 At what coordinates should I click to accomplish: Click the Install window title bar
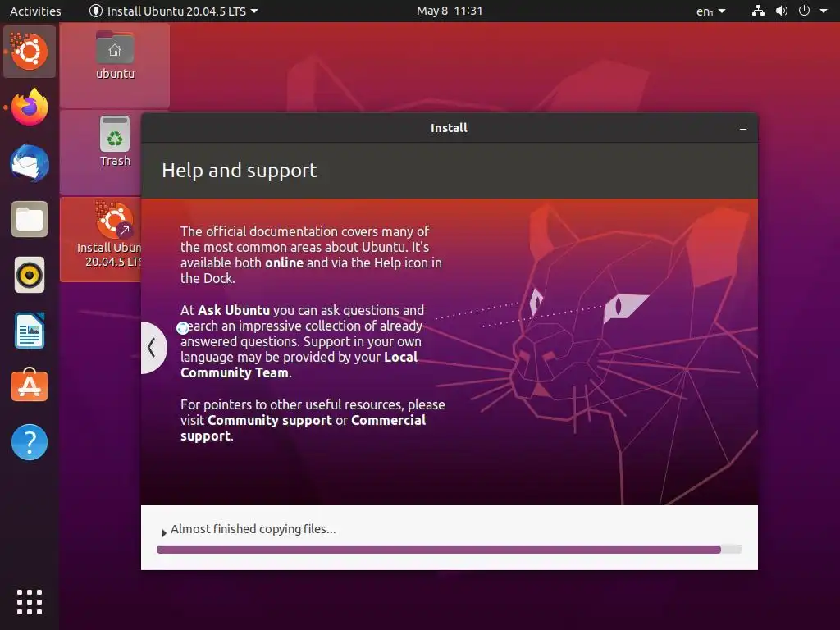coord(449,127)
